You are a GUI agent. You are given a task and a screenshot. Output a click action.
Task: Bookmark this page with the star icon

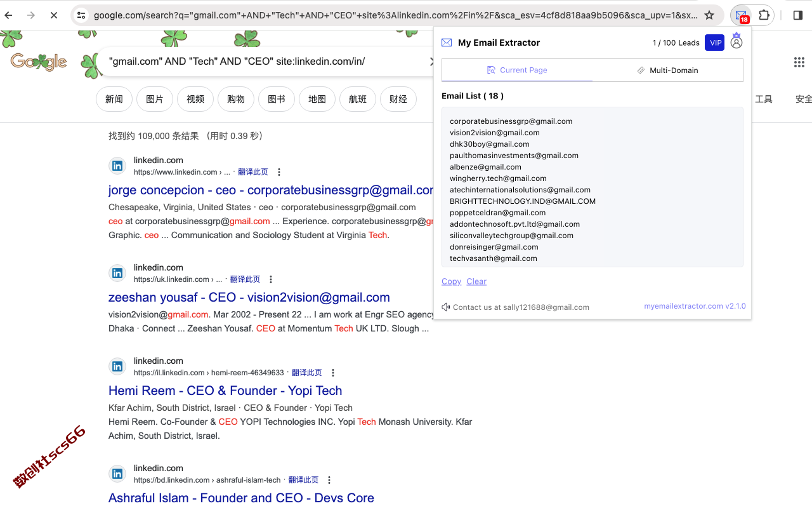[709, 15]
